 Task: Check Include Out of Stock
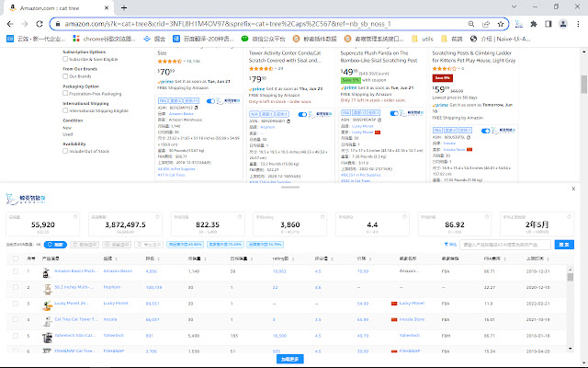pyautogui.click(x=65, y=151)
